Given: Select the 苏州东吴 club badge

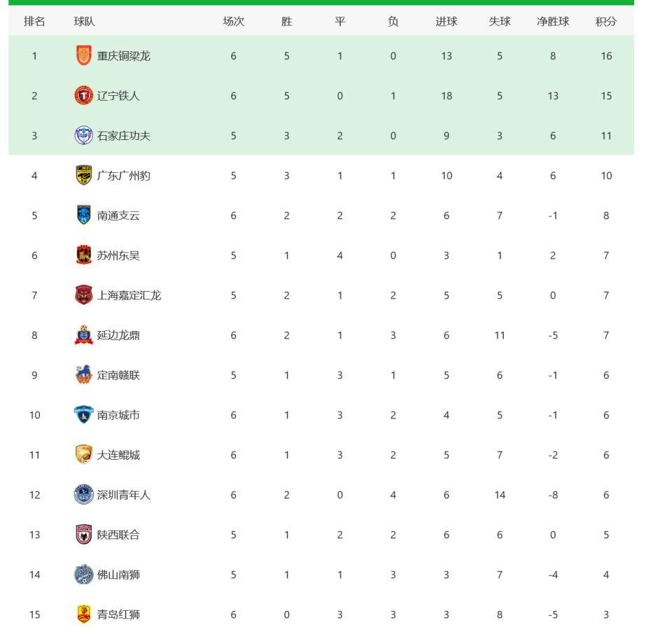Looking at the screenshot, I should pyautogui.click(x=83, y=255).
